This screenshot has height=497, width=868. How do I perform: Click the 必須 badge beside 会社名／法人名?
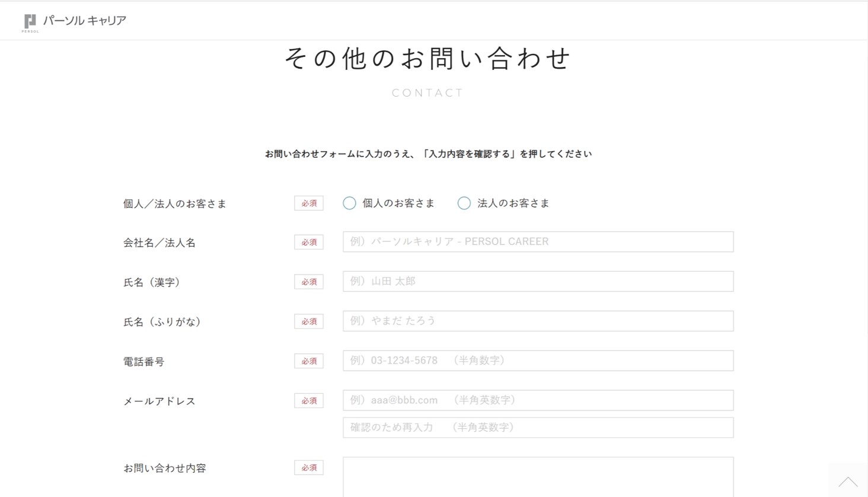click(x=309, y=242)
